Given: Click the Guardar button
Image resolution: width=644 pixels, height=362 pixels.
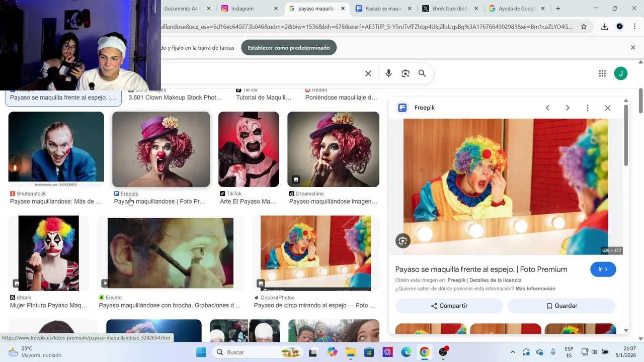Looking at the screenshot, I should coord(561,306).
